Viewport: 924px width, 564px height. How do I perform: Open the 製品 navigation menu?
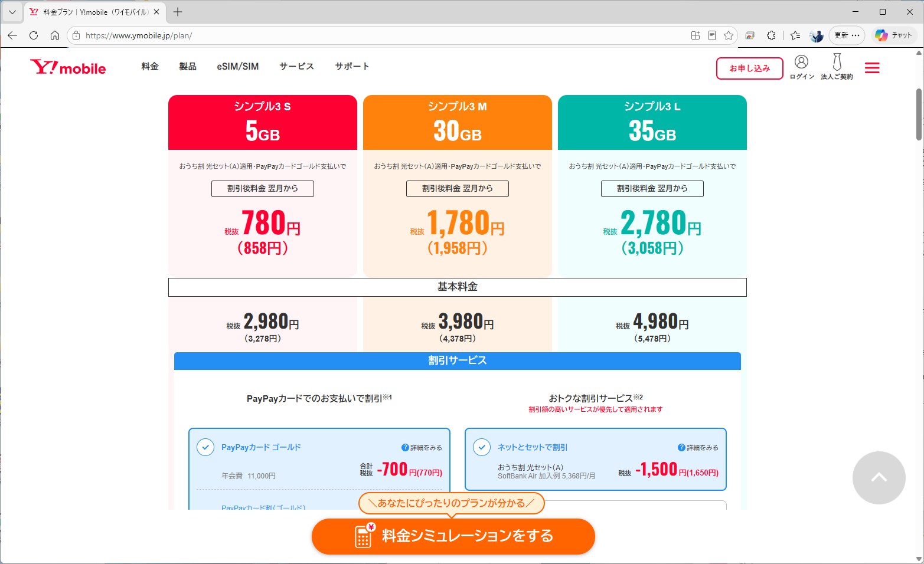pos(188,66)
